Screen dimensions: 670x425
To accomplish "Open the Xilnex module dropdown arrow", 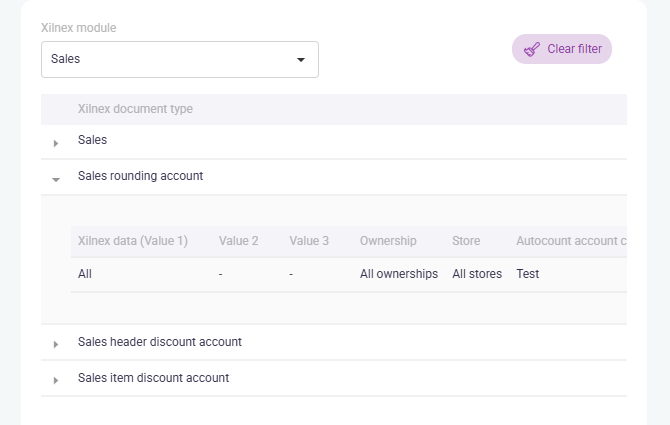I will 301,60.
